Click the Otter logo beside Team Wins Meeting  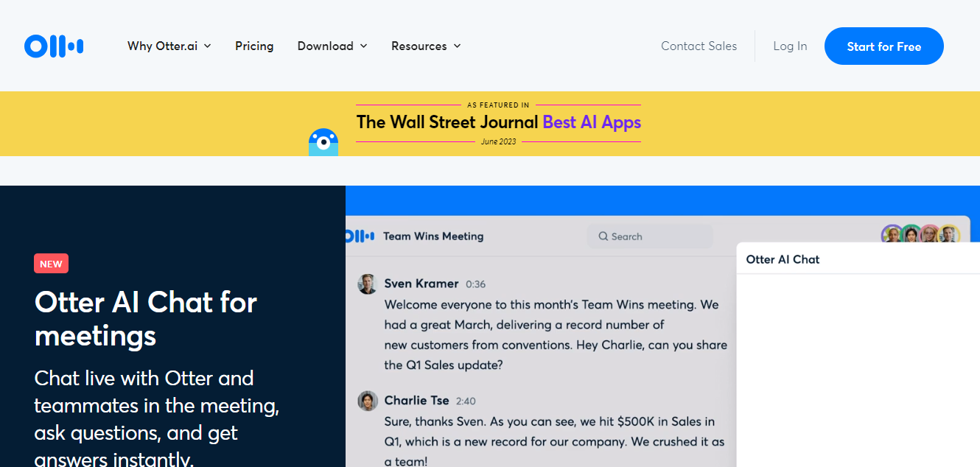click(360, 236)
